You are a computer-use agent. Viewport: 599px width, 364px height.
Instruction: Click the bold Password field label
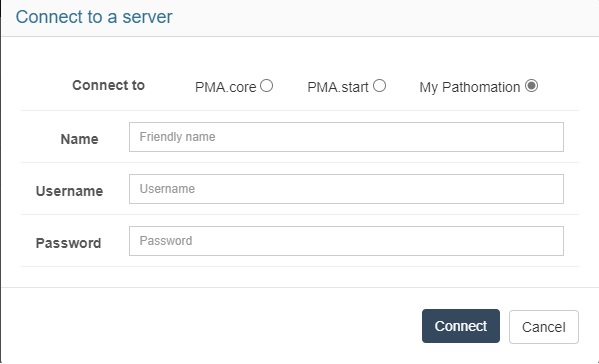click(68, 243)
